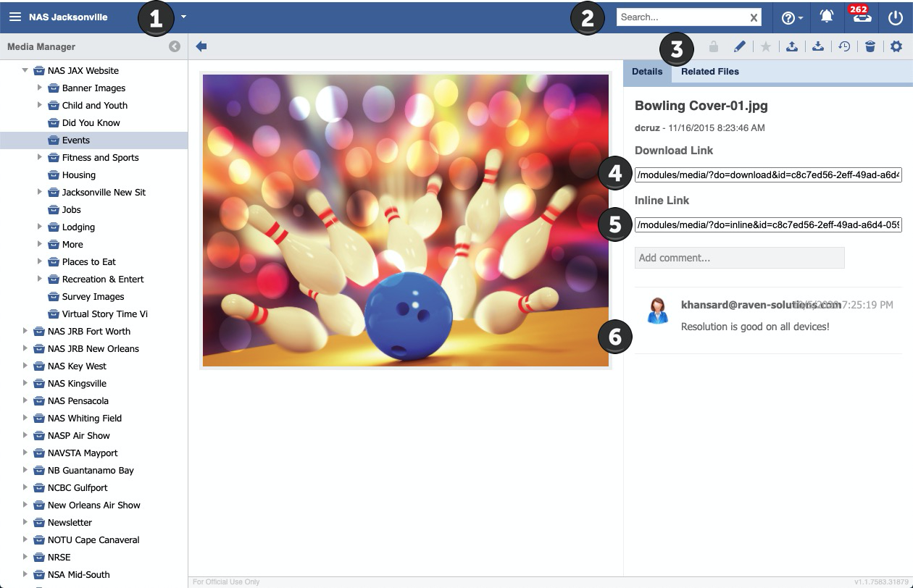Click the Add comment field

[739, 258]
